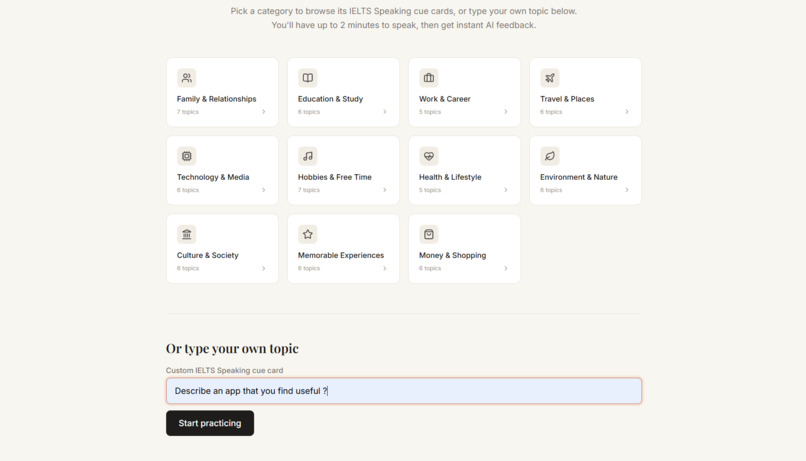
Task: Open the Memorable Experiences category title
Action: pyautogui.click(x=341, y=255)
